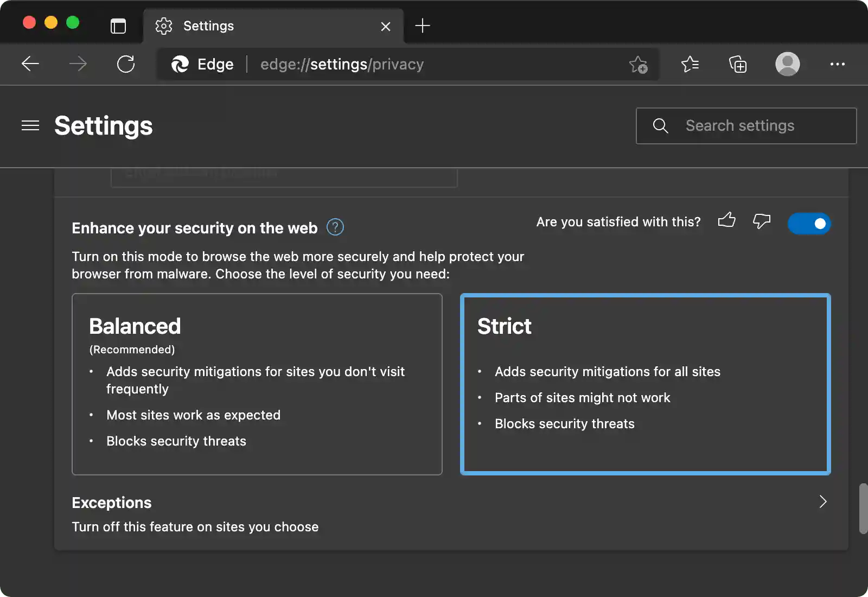Screen dimensions: 868x597
Task: Select the Balanced security level
Action: (x=257, y=384)
